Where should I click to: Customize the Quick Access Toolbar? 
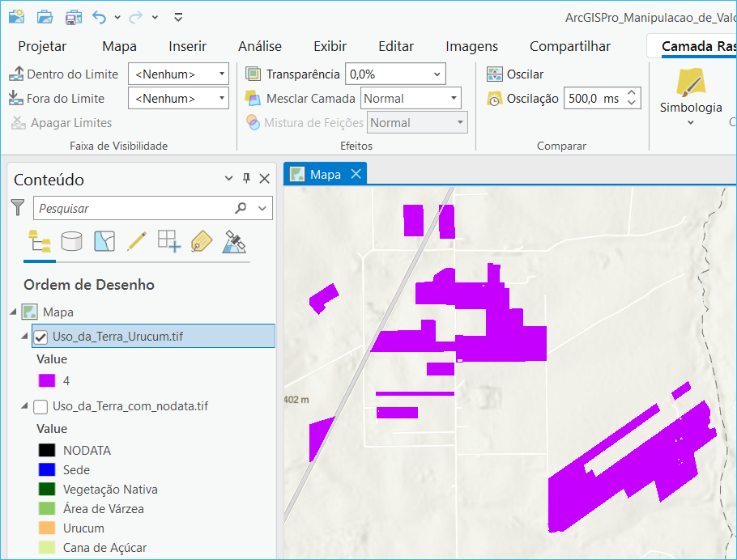click(x=178, y=17)
